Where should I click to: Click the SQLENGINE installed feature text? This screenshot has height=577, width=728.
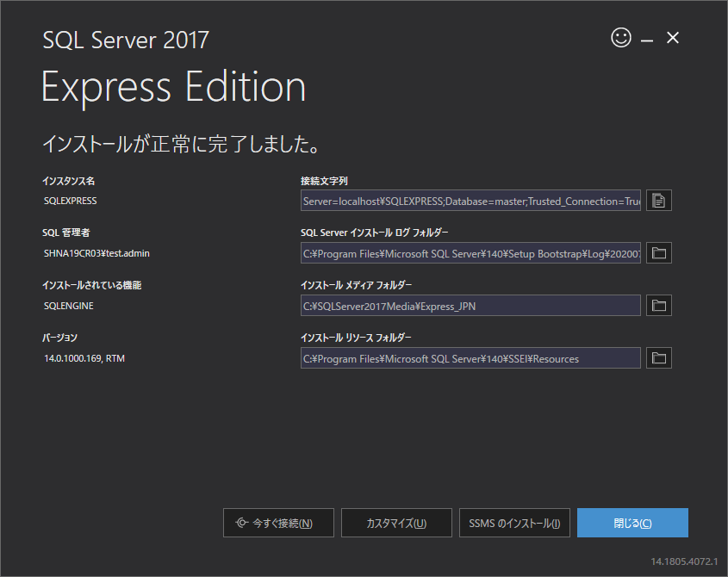(x=69, y=306)
